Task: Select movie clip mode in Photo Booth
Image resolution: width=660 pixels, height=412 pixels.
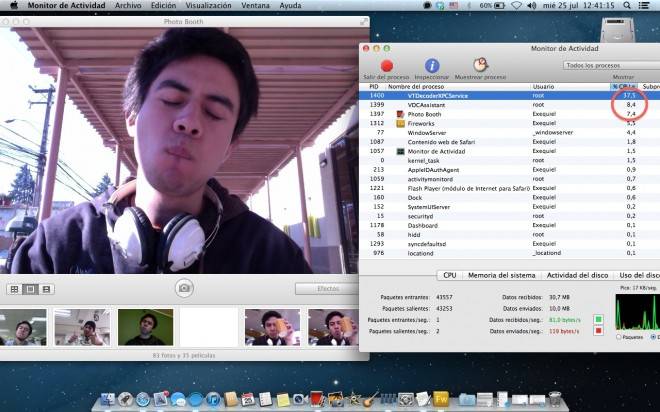Action: pos(46,289)
